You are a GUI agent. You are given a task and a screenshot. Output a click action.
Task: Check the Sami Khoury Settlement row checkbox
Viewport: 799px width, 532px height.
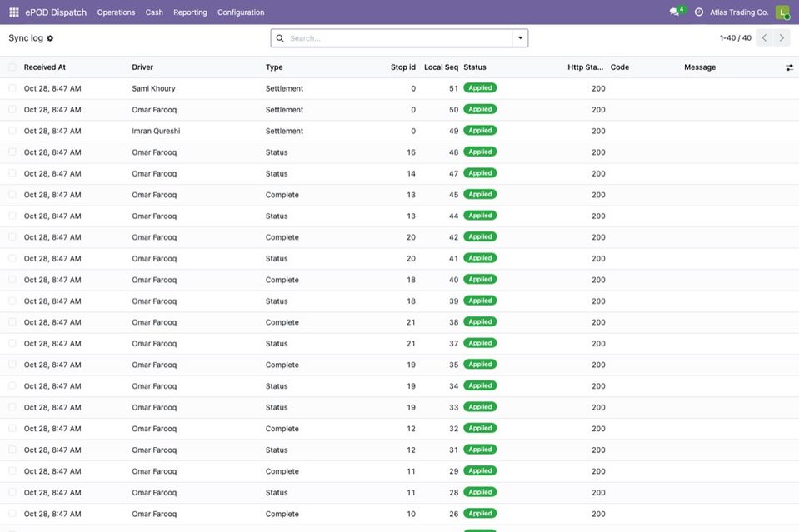coord(12,88)
